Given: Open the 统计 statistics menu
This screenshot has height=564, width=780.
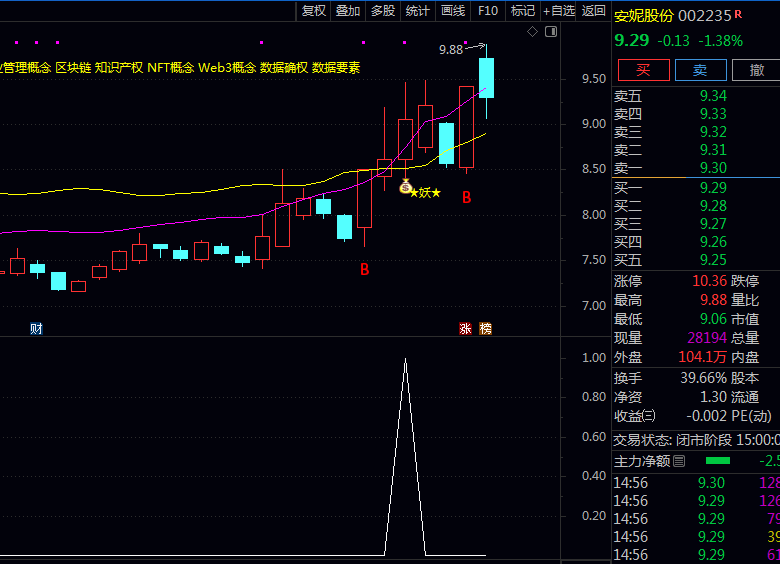Looking at the screenshot, I should [417, 11].
